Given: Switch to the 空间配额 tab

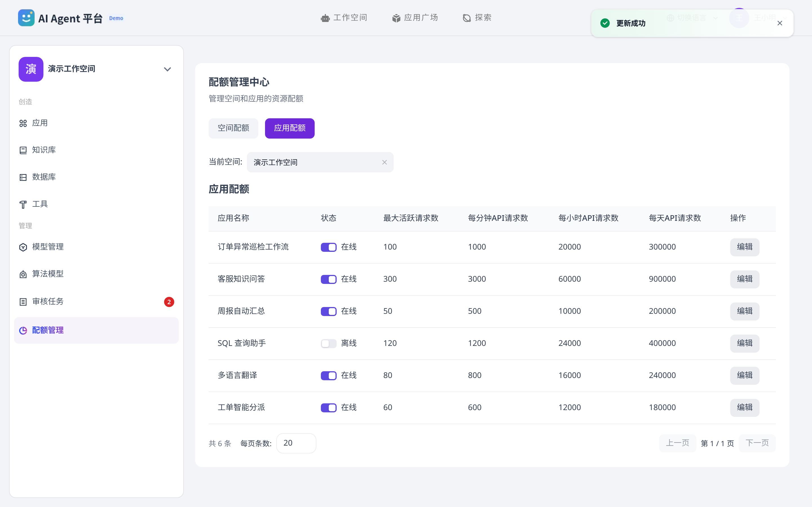Looking at the screenshot, I should (x=233, y=128).
